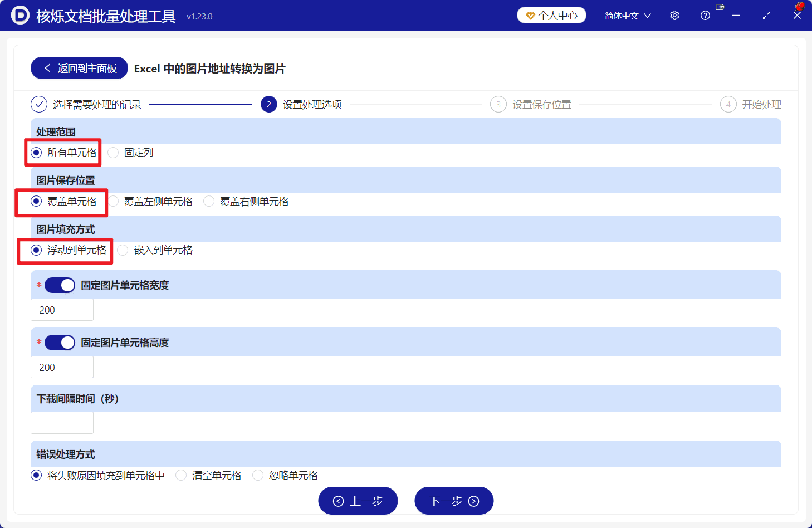Click the cell width input field
The width and height of the screenshot is (812, 528).
tap(62, 310)
